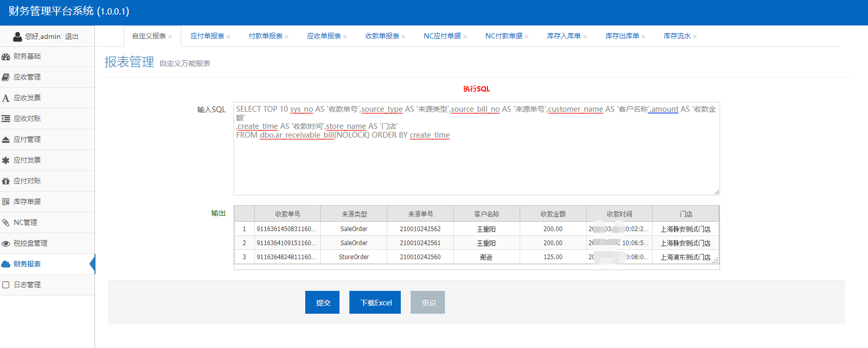The width and height of the screenshot is (868, 348).
Task: Click the 应收管理 book icon
Action: [6, 77]
